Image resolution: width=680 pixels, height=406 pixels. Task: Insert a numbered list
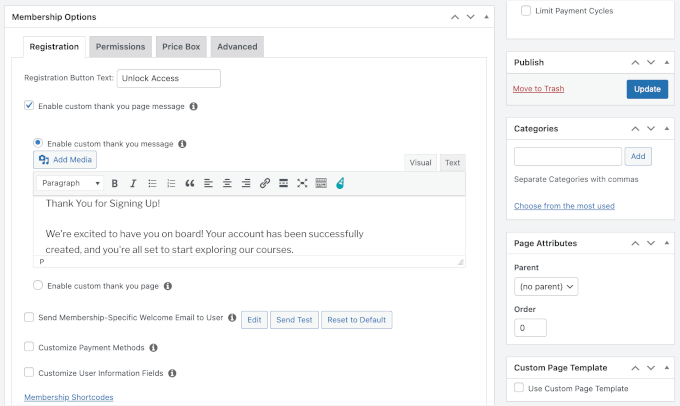[x=171, y=184]
